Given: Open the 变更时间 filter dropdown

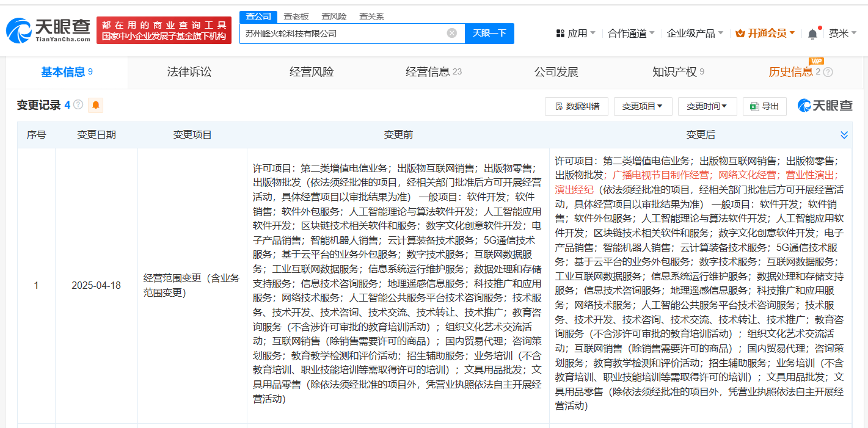Looking at the screenshot, I should point(707,106).
